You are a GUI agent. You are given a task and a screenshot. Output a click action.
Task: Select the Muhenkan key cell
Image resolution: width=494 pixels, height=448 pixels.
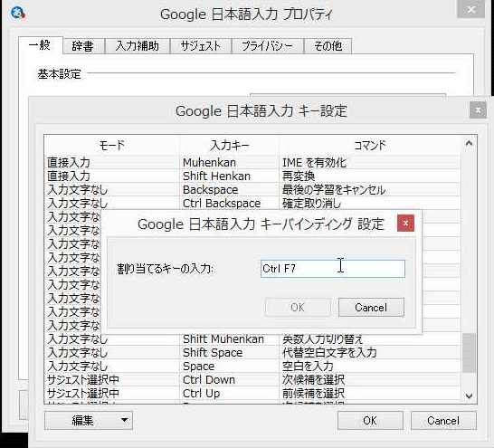point(230,163)
